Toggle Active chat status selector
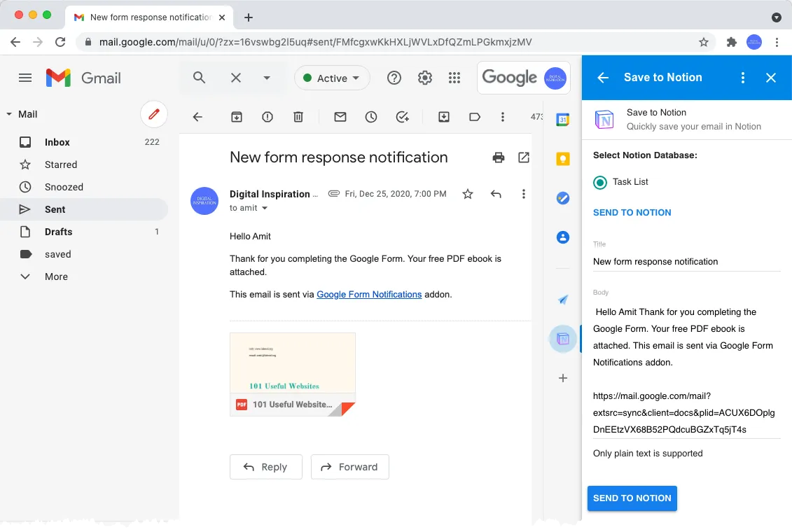 click(x=331, y=78)
